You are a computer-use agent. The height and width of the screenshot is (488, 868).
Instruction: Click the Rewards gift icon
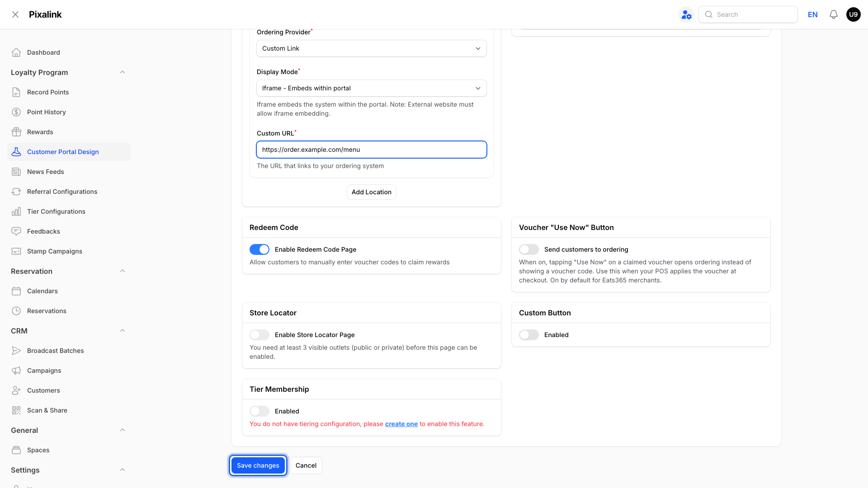(16, 132)
